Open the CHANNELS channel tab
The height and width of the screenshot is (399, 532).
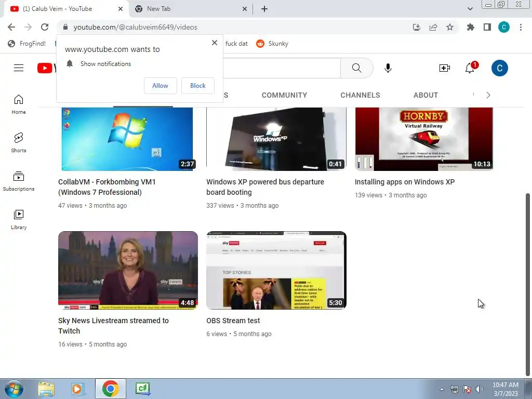pyautogui.click(x=361, y=96)
